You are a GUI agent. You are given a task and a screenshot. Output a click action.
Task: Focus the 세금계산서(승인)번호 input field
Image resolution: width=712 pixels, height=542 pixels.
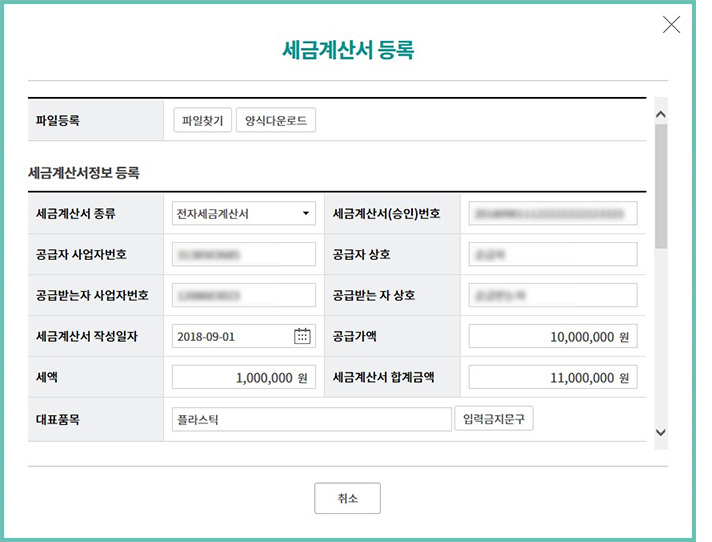coord(552,213)
